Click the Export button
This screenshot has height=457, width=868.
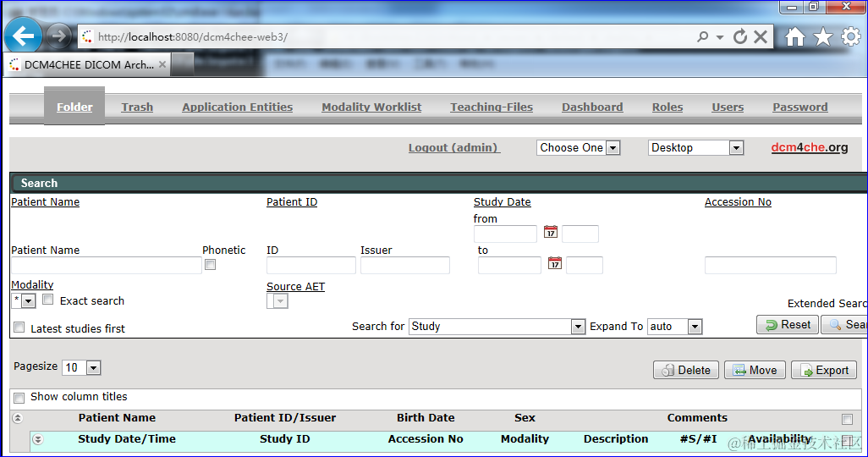(824, 370)
